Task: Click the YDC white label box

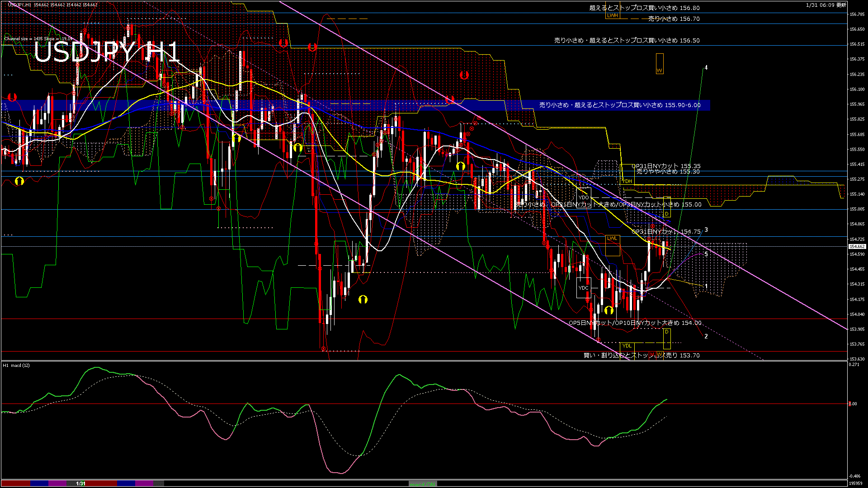Action: 584,288
